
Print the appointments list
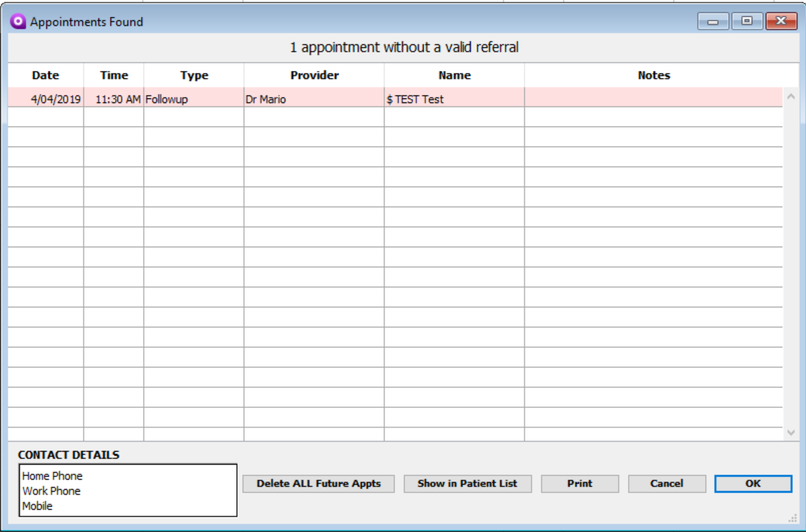click(x=580, y=484)
